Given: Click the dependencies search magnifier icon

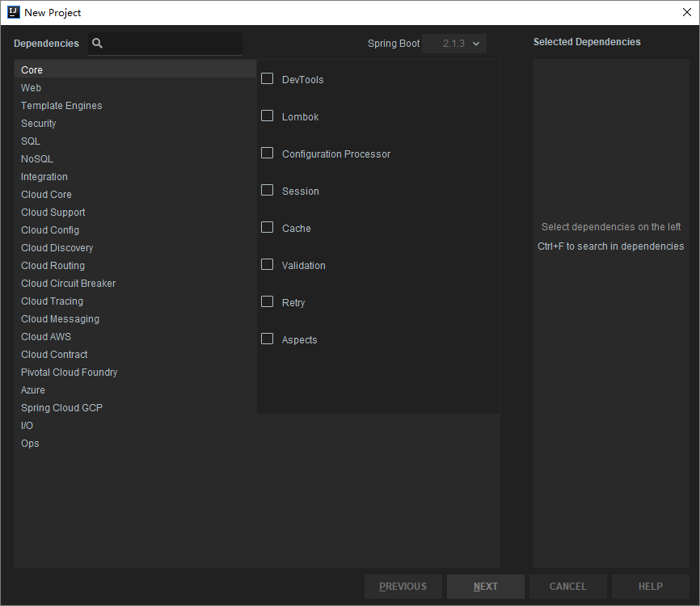Looking at the screenshot, I should pyautogui.click(x=97, y=44).
